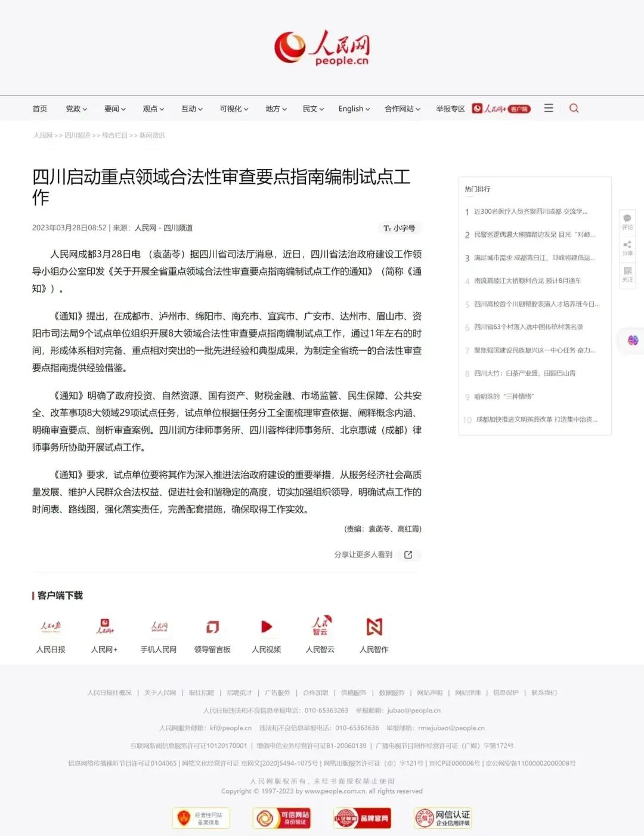Image resolution: width=644 pixels, height=836 pixels.
Task: Go to the 首页 home tab
Action: pyautogui.click(x=40, y=109)
